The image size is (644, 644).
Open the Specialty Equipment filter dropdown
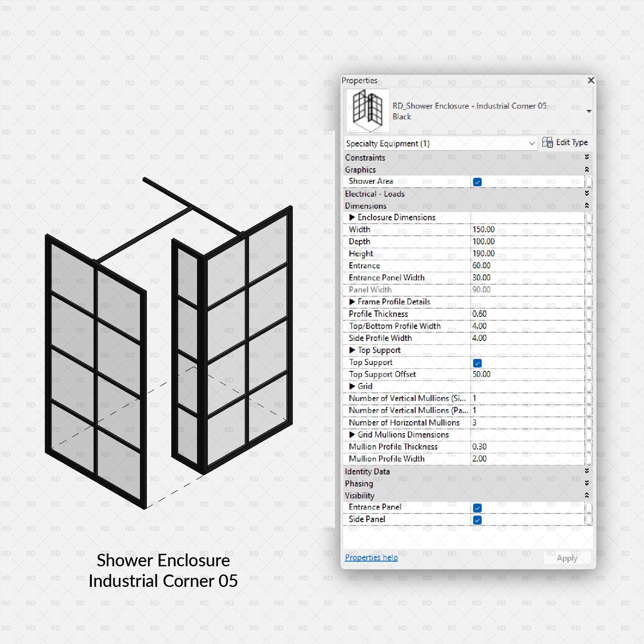point(532,143)
